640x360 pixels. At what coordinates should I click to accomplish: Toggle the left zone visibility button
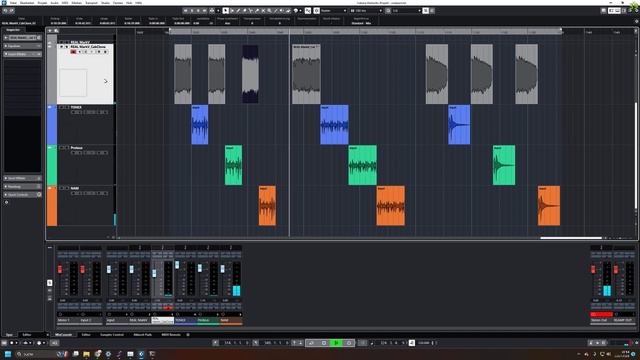[611, 11]
